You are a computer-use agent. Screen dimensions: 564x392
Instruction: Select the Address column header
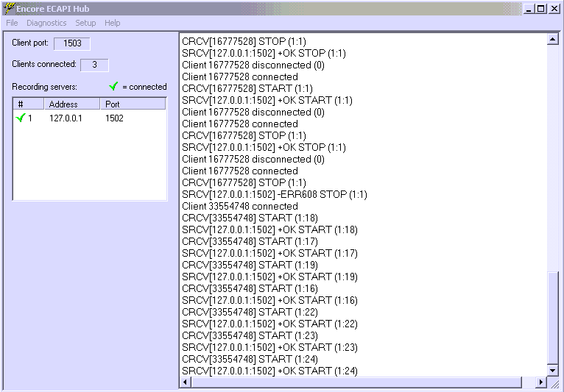72,104
